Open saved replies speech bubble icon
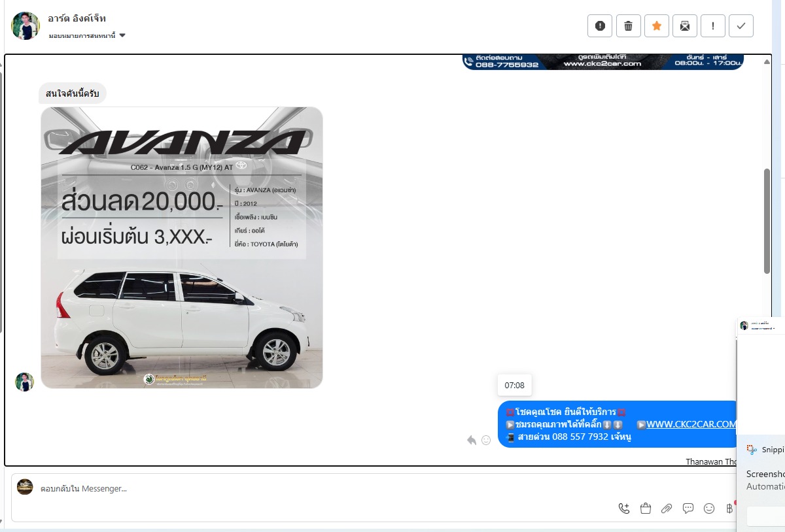 tap(688, 508)
